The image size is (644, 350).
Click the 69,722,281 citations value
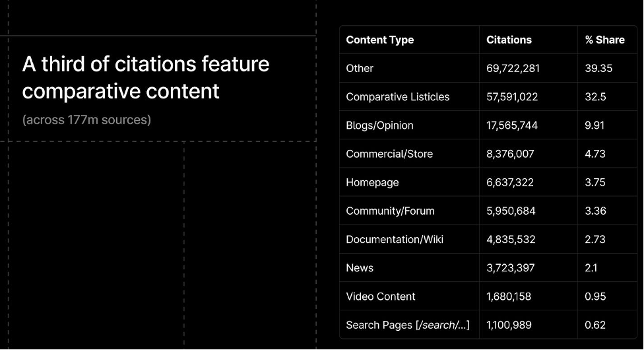tap(513, 68)
